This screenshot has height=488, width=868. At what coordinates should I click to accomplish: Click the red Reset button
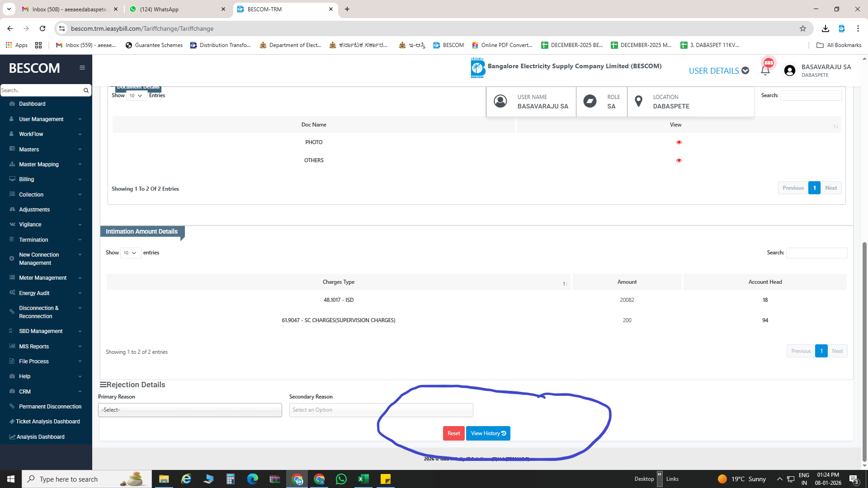[453, 433]
